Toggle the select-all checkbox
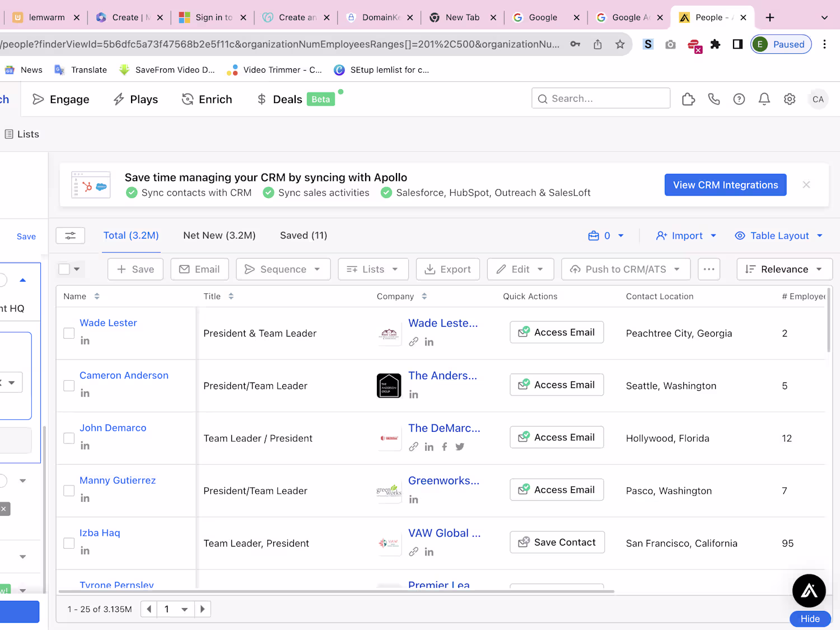The height and width of the screenshot is (630, 840). click(x=64, y=269)
